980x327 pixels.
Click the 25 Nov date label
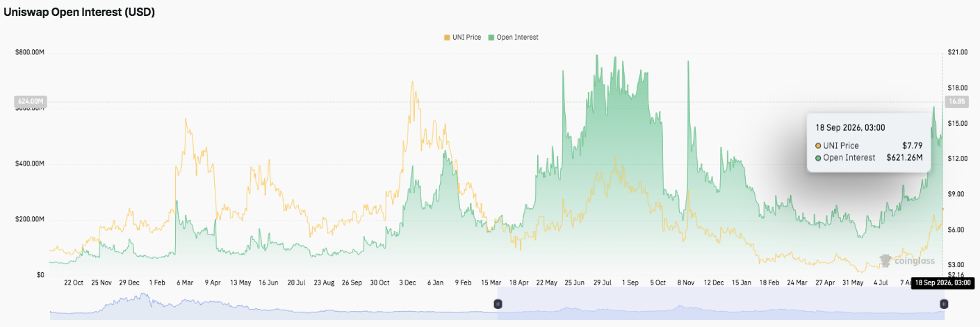coord(101,283)
